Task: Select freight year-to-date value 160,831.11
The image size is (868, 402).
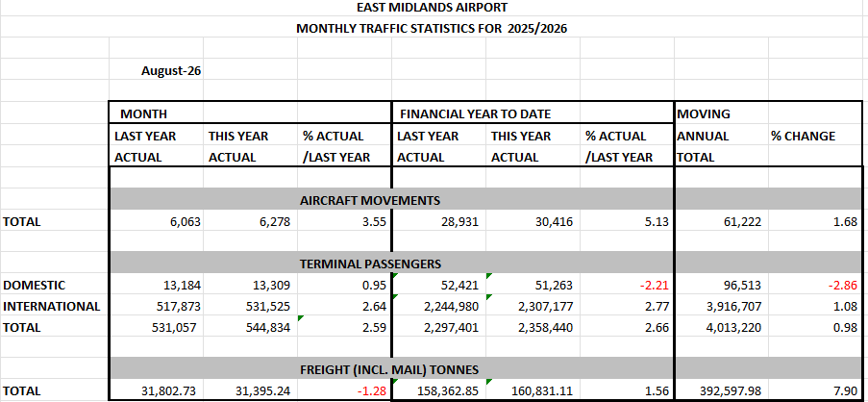Action: click(543, 390)
